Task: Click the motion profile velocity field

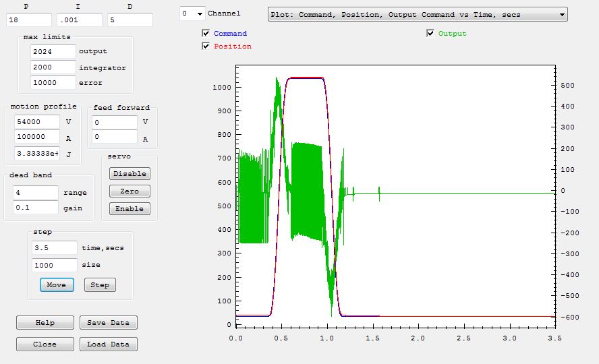Action: [37, 122]
